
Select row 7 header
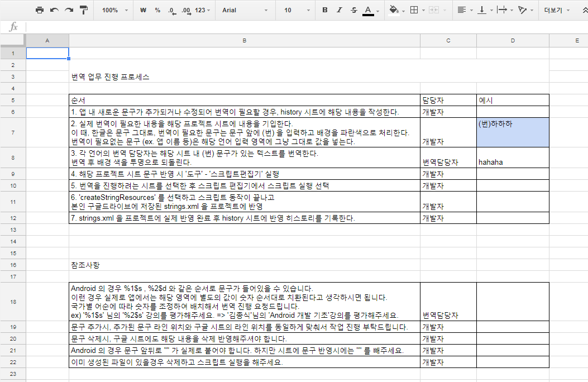(13, 132)
